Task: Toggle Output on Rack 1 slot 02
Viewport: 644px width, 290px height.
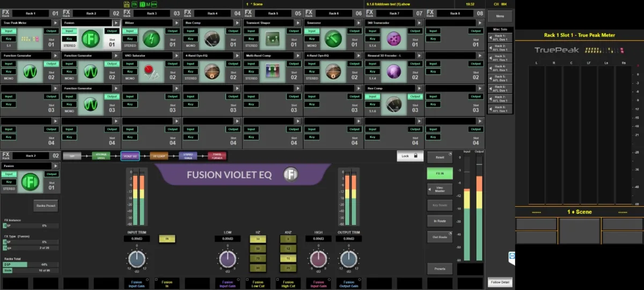Action: tap(51, 64)
